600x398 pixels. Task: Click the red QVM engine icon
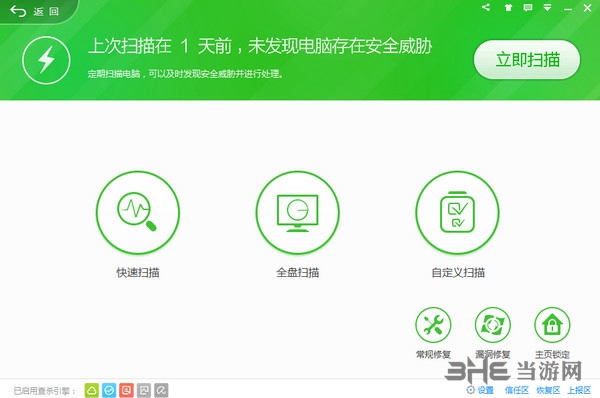126,390
